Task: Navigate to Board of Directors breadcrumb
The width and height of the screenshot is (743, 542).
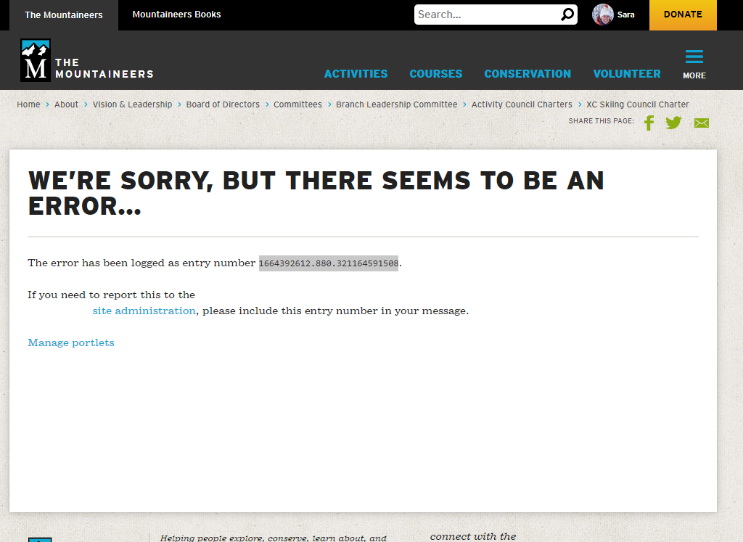Action: coord(222,105)
